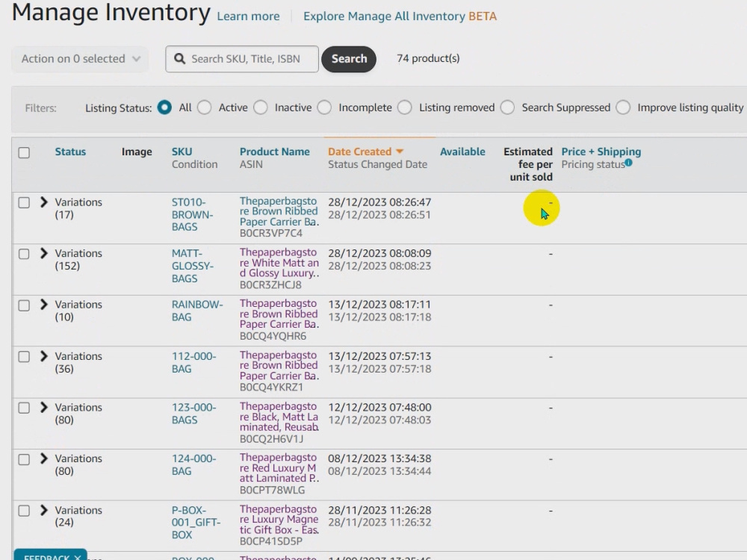Image resolution: width=747 pixels, height=560 pixels.
Task: Open the ST010-BROWN-BAGS SKU link
Action: [x=193, y=214]
